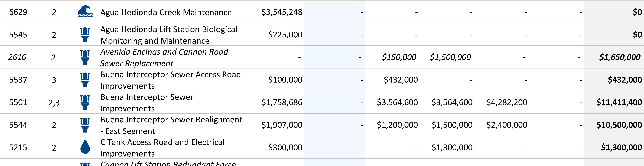Viewport: 644px width, 166px height.
Task: Open Buena Interceptor Sewer Access Road Improvements
Action: (170, 80)
